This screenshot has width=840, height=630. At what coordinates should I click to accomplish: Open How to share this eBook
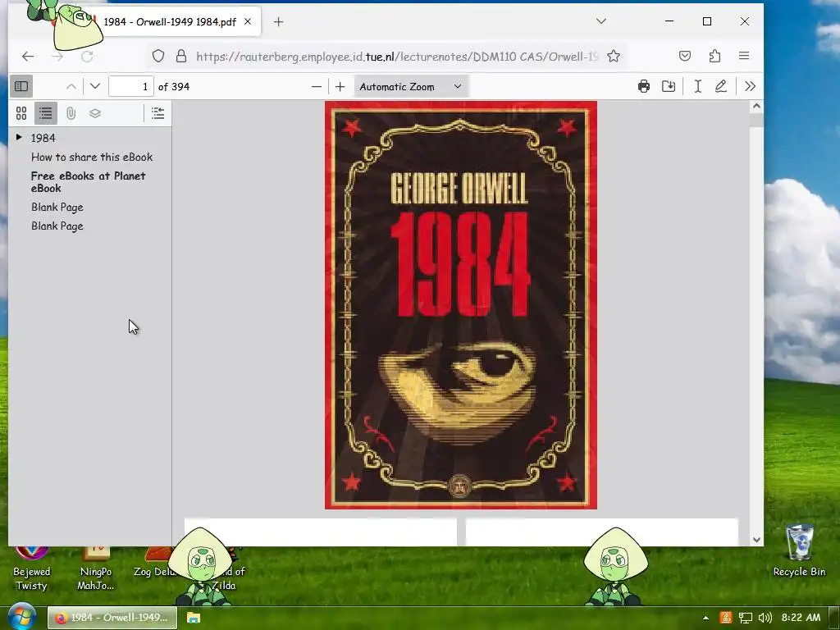coord(92,157)
